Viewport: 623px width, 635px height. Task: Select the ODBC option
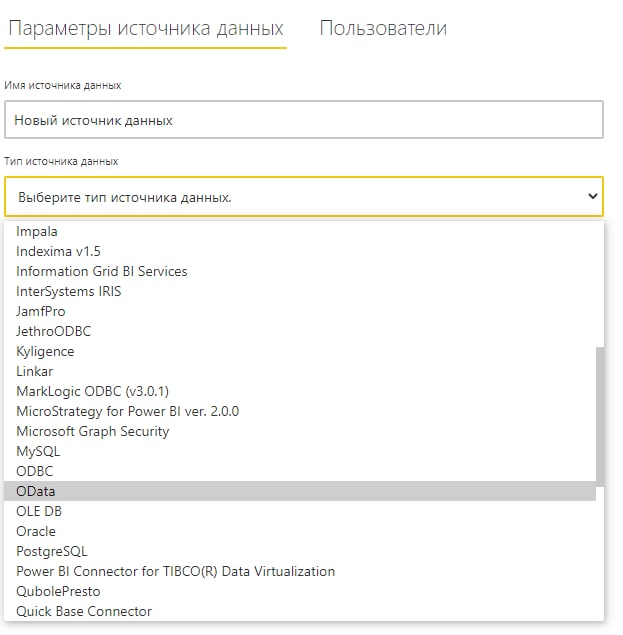click(x=300, y=471)
